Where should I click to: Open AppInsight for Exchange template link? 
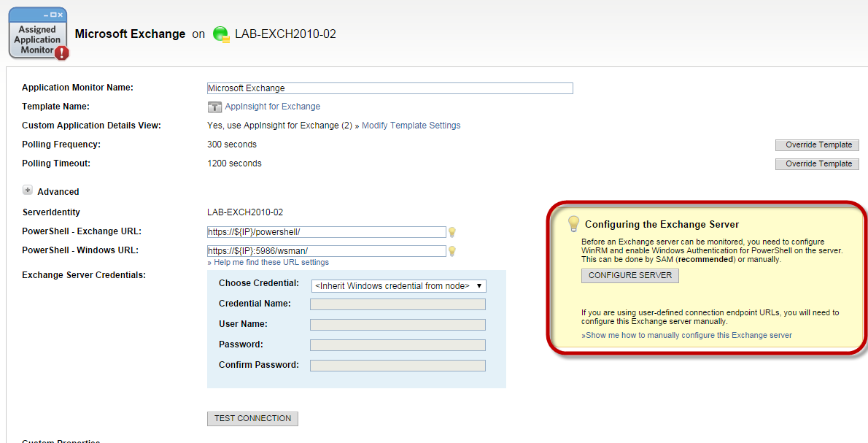pyautogui.click(x=272, y=107)
